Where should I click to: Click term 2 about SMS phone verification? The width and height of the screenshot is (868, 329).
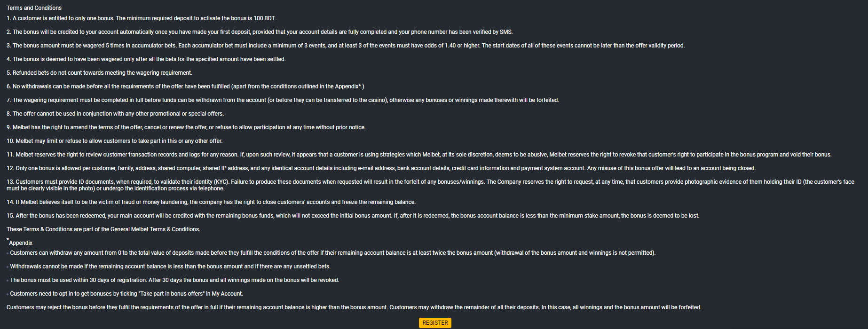(260, 32)
